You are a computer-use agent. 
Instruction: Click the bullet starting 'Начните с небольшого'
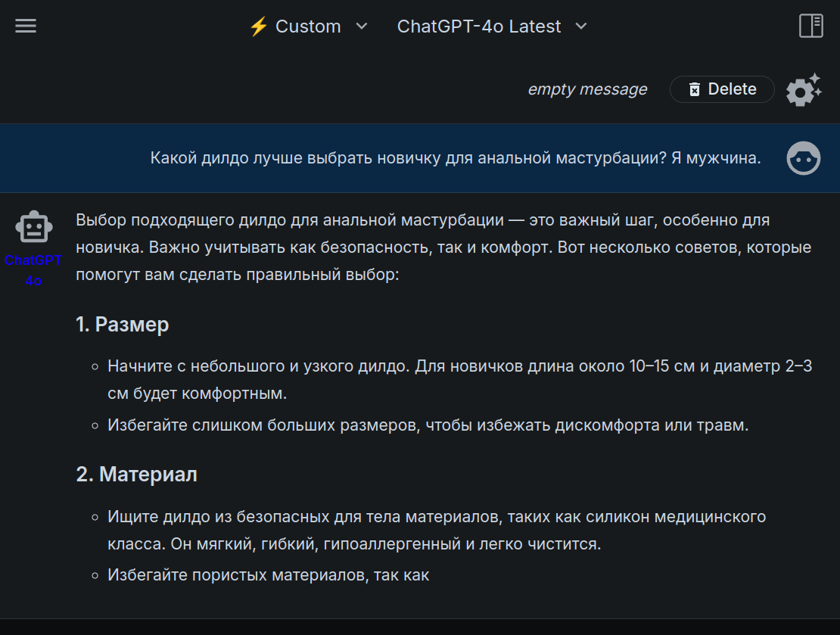pyautogui.click(x=459, y=379)
